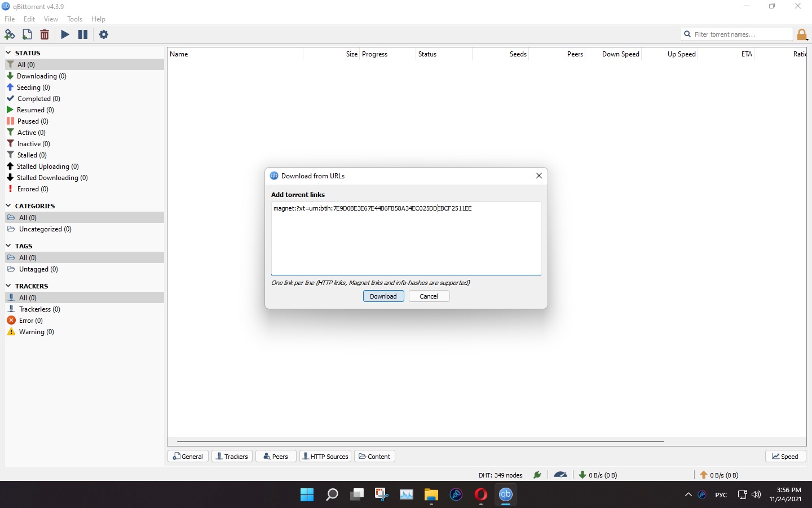This screenshot has width=812, height=508.
Task: Click the Delete torrent trash icon
Action: [x=45, y=34]
